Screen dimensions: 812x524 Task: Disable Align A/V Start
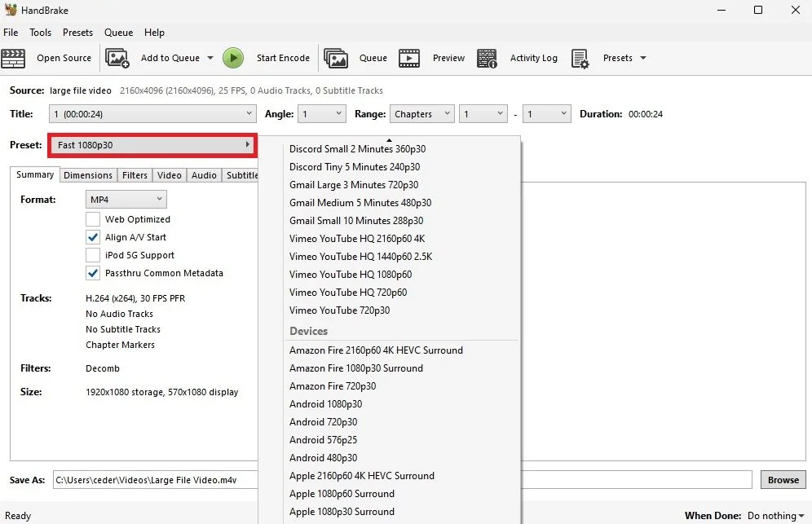click(94, 237)
